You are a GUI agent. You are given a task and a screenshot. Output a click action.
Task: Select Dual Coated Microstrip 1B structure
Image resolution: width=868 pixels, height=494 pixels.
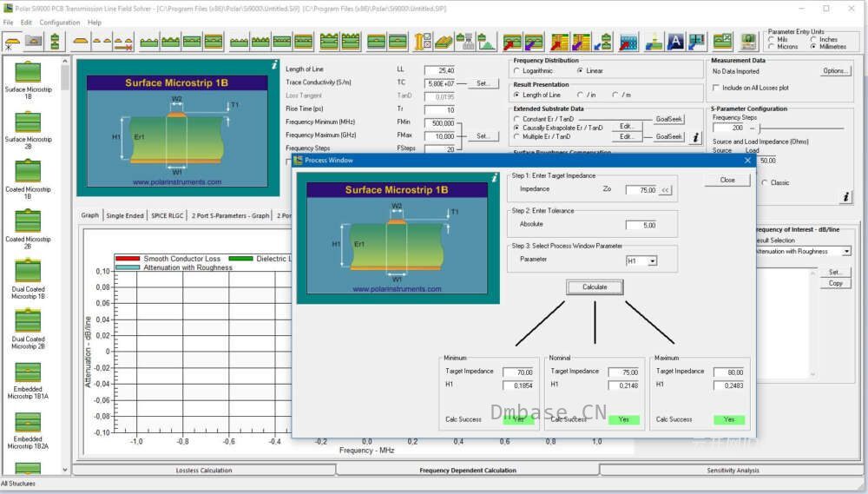(28, 280)
